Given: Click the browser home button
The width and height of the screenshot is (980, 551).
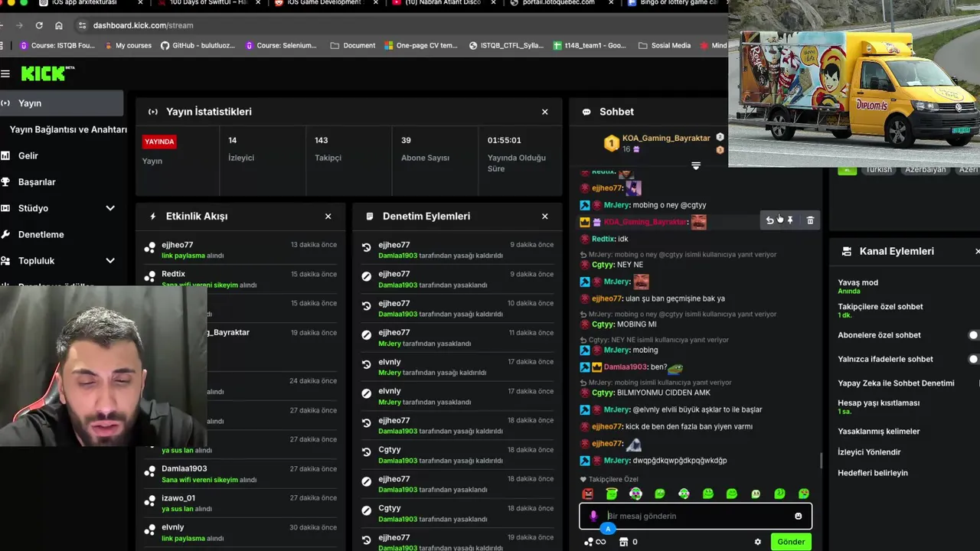Looking at the screenshot, I should (59, 25).
